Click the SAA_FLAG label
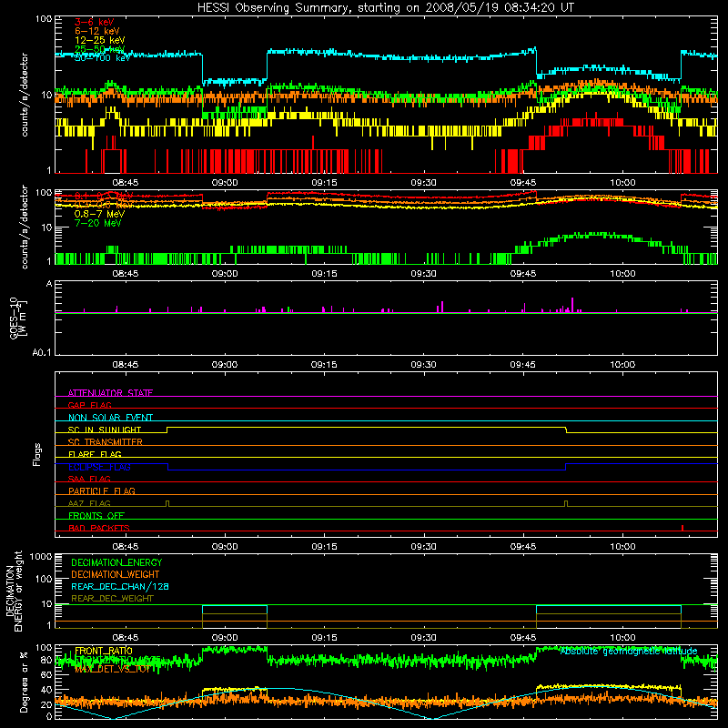Viewport: 728px width, 728px height. [x=89, y=479]
